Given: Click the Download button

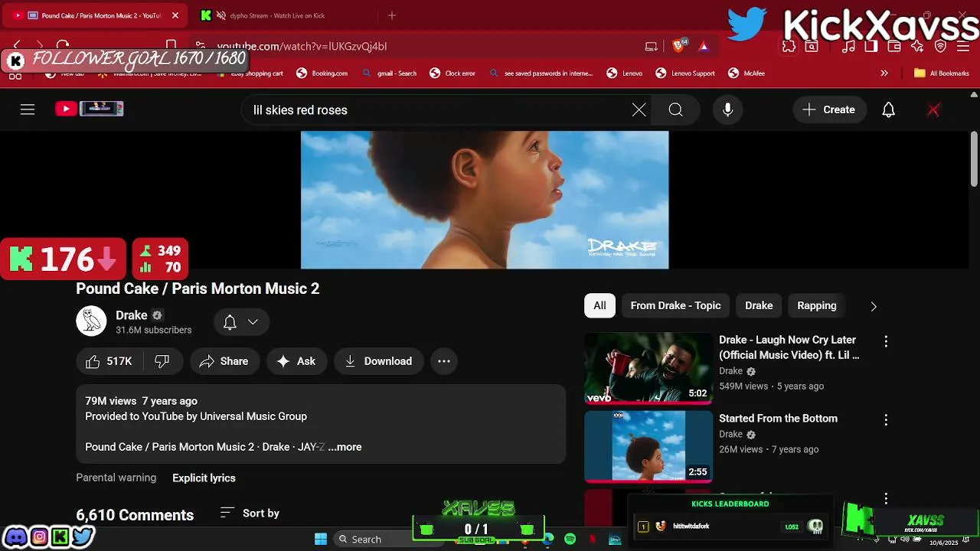Looking at the screenshot, I should 379,361.
